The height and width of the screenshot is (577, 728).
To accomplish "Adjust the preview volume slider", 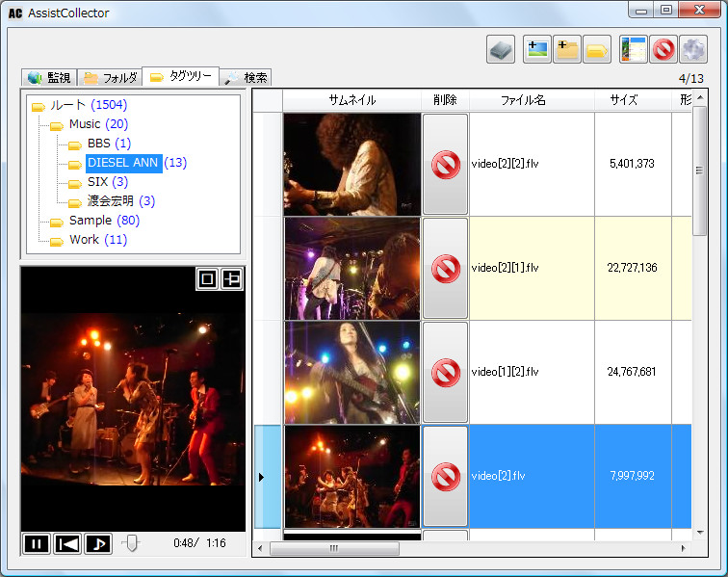I will 131,543.
